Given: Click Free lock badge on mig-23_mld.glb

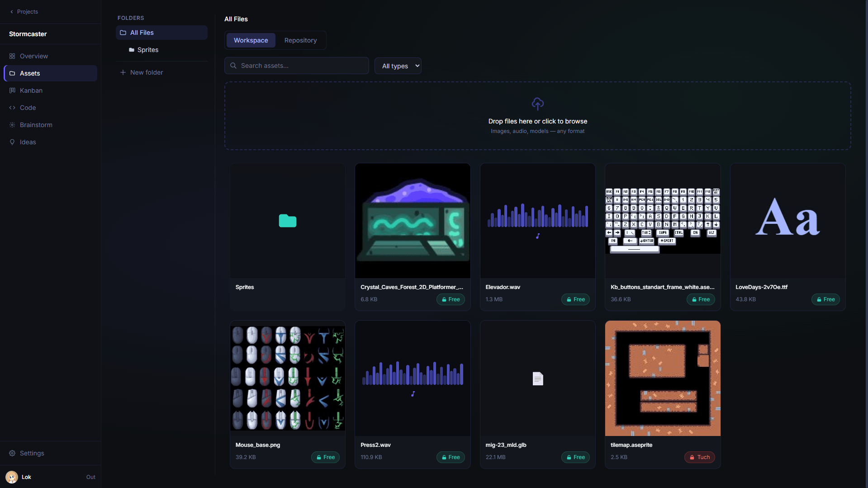Looking at the screenshot, I should 575,457.
